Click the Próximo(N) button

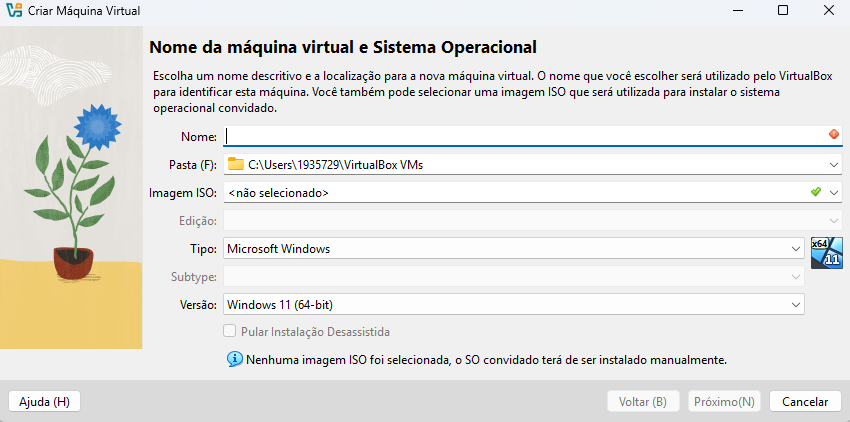pos(724,402)
